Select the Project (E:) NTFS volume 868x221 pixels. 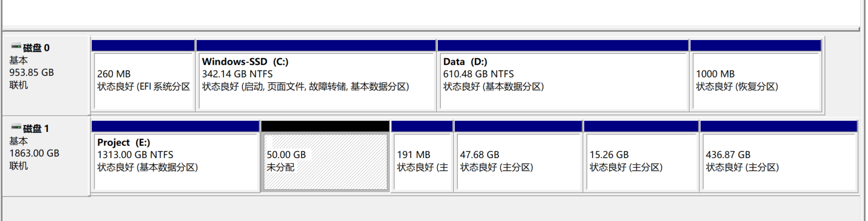point(175,161)
